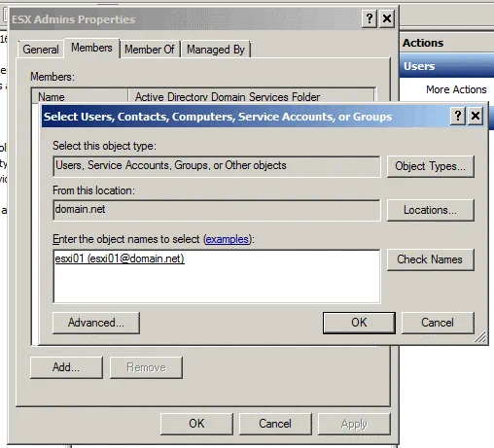Open the Managed By tab
This screenshot has width=494, height=448.
(x=216, y=50)
